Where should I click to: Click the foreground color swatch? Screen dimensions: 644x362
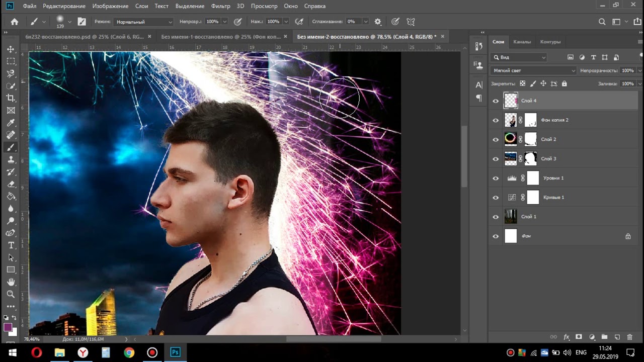pos(8,327)
